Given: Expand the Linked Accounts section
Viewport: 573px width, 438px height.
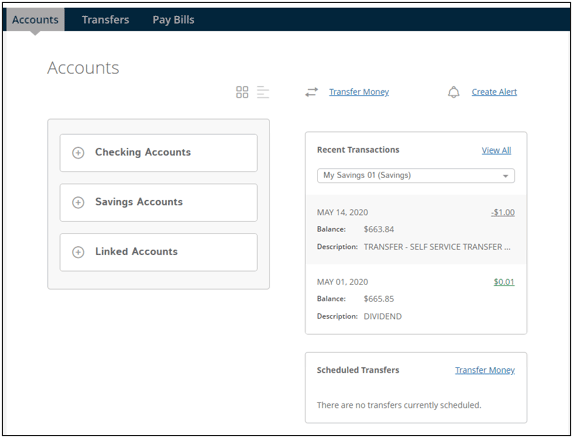Looking at the screenshot, I should coord(159,252).
